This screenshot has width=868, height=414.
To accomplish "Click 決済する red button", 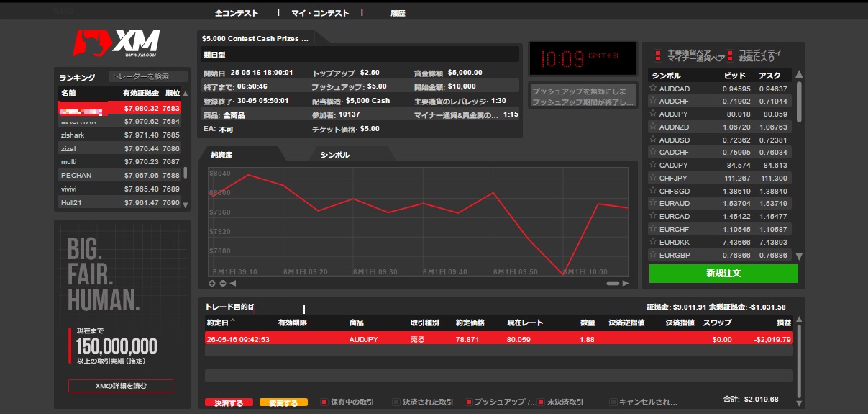I will (229, 403).
